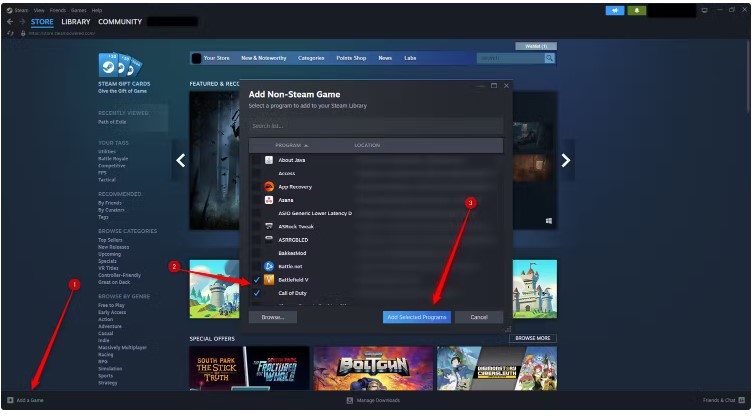The image size is (755, 416).
Task: Click the ASRRGBLED icon
Action: point(269,239)
